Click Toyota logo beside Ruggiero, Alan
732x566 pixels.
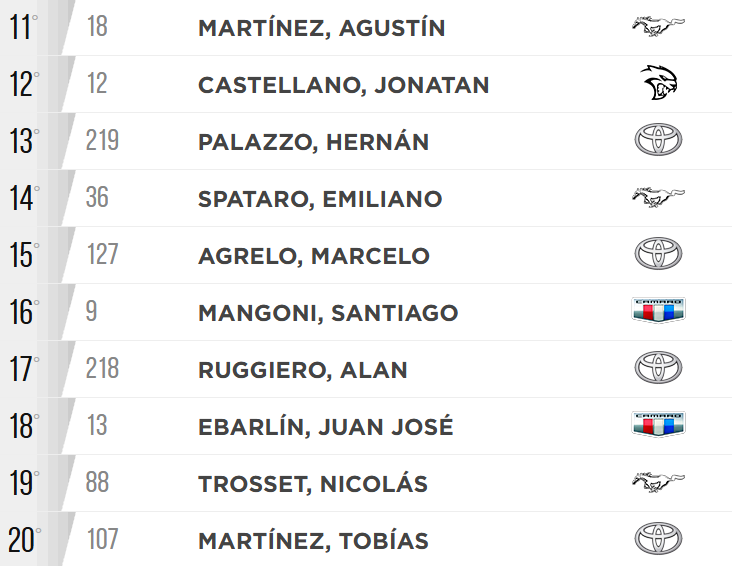click(x=658, y=369)
